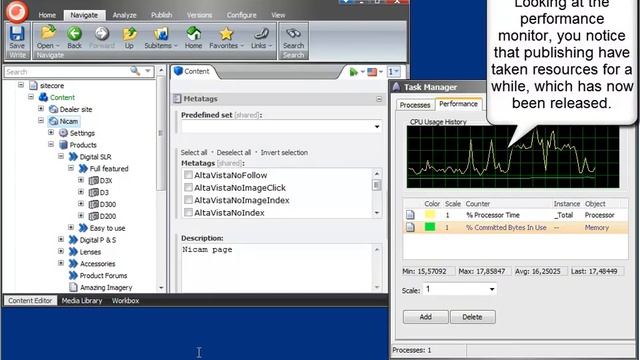Select the D3X camera item icon

tap(93, 180)
